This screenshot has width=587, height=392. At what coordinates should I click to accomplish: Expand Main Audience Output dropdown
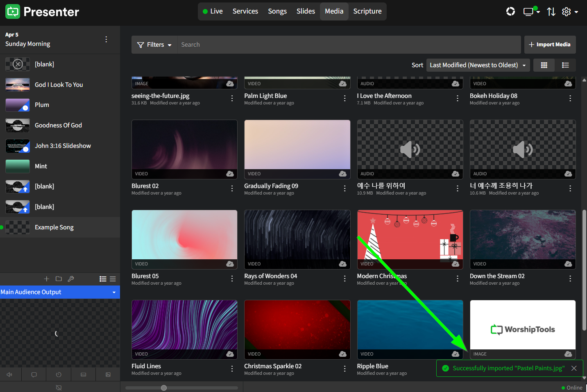(60, 292)
